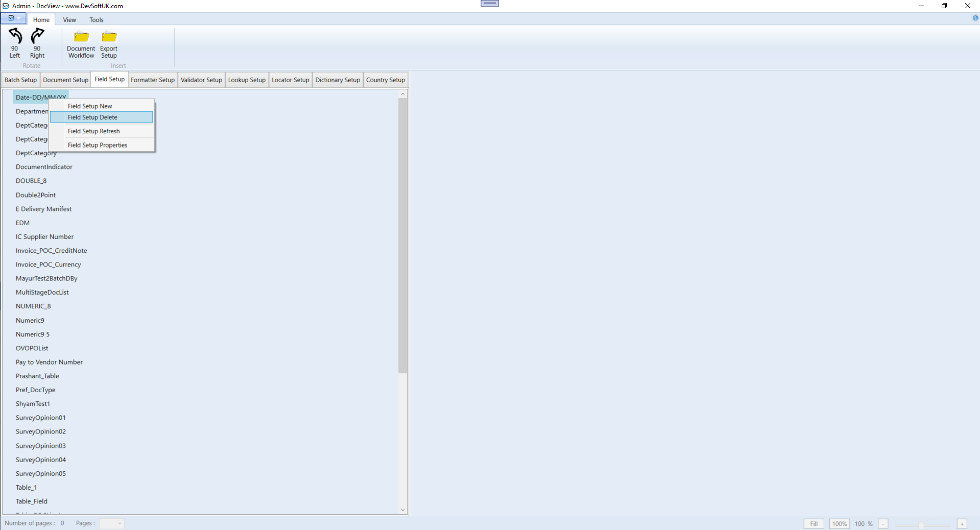The image size is (980, 530).
Task: Open the Dictionary Setup tab
Action: coord(338,80)
